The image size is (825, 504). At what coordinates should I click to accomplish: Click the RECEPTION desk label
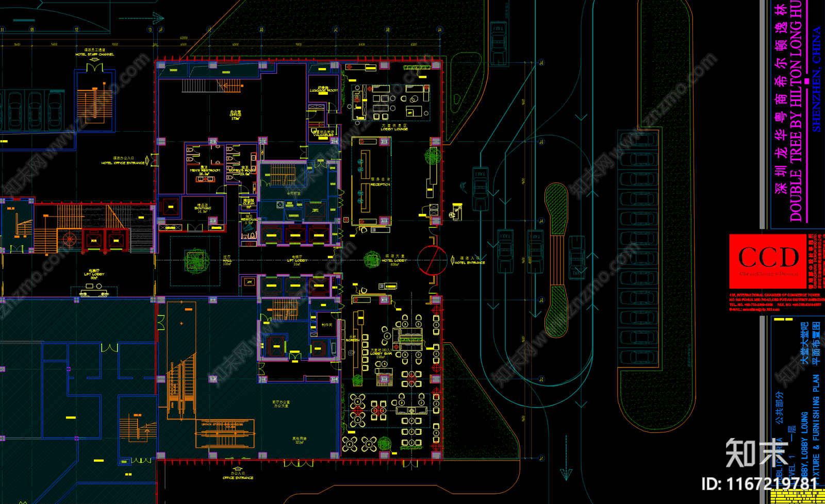click(380, 184)
